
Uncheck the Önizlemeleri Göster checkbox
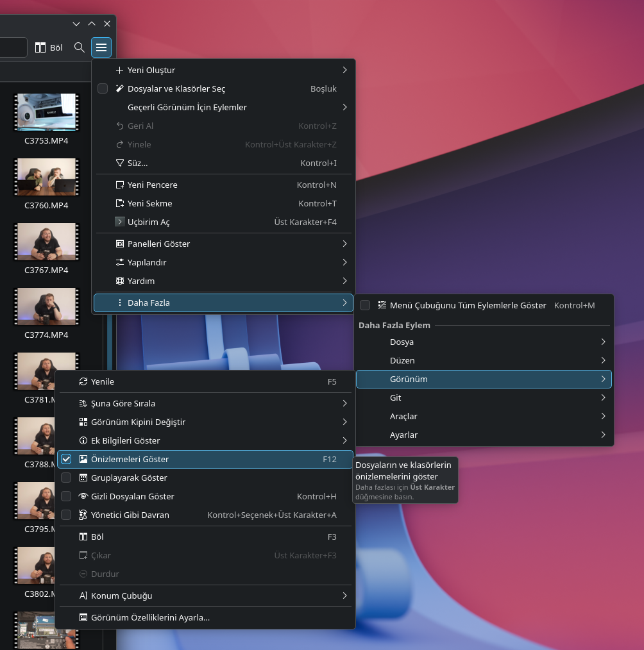(66, 459)
